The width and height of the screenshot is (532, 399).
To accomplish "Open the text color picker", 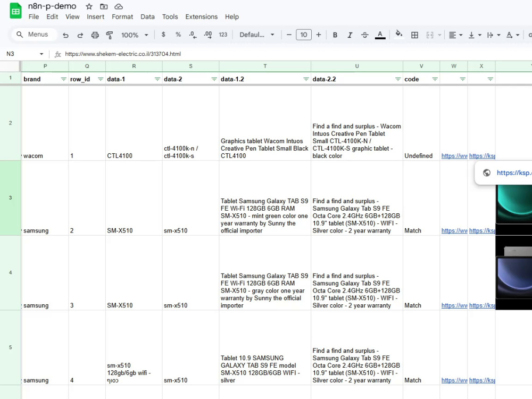I will pyautogui.click(x=380, y=35).
